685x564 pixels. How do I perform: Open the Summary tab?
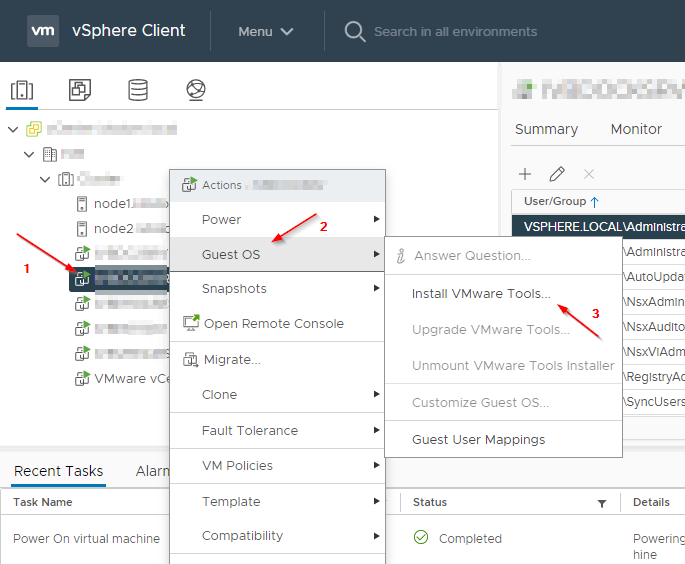pos(546,129)
